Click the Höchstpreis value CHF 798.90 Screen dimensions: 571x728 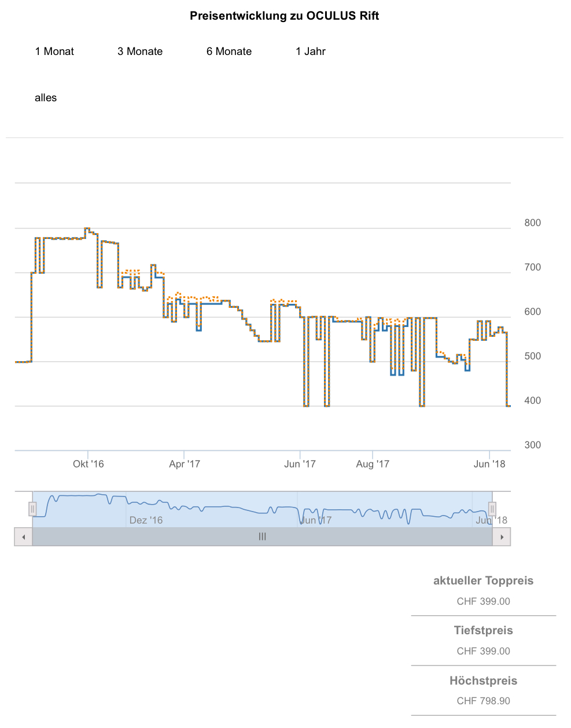(483, 701)
